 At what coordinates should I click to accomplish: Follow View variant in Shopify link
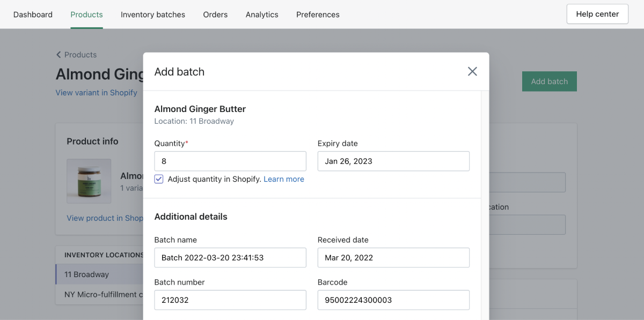97,93
